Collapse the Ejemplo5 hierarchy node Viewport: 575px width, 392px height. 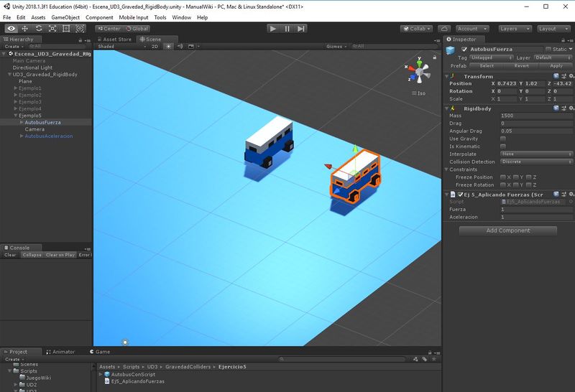16,116
